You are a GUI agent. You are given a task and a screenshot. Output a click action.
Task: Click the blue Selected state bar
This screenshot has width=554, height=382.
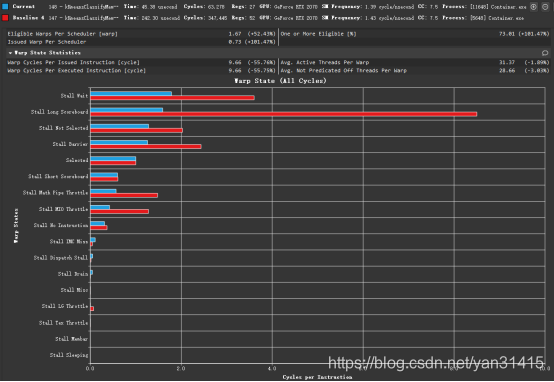[113, 158]
